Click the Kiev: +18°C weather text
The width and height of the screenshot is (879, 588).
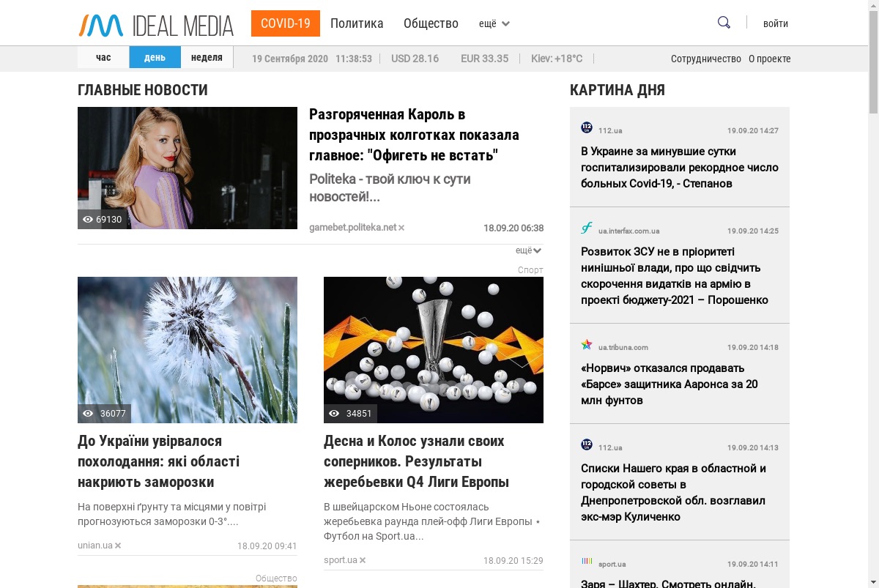pyautogui.click(x=557, y=59)
